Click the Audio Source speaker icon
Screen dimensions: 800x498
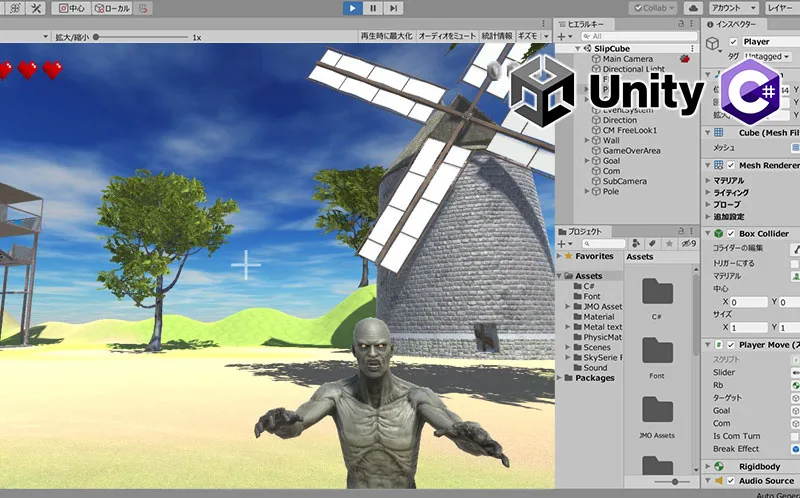[718, 481]
